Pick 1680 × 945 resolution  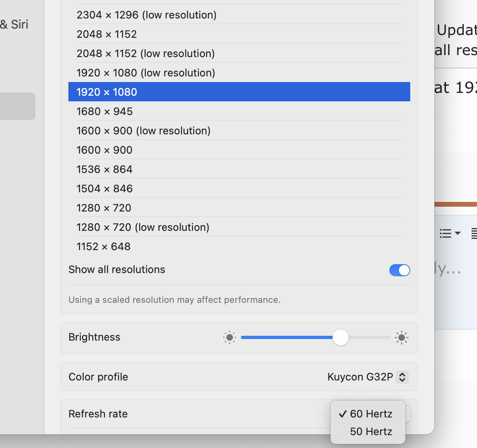[239, 111]
